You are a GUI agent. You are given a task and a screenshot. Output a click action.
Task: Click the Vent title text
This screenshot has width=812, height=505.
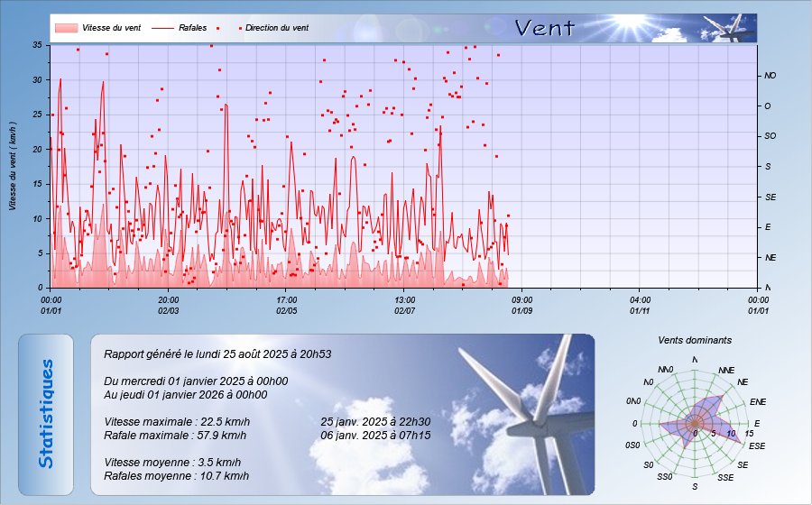tap(544, 28)
